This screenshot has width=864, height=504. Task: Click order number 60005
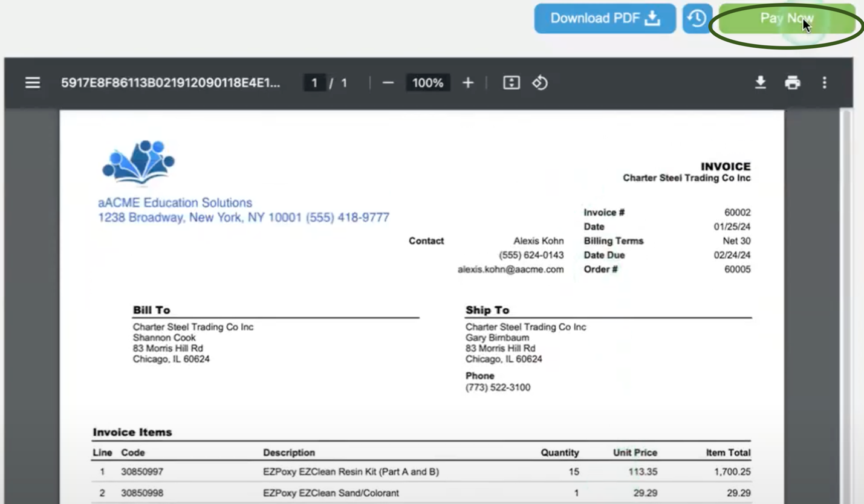[737, 269]
